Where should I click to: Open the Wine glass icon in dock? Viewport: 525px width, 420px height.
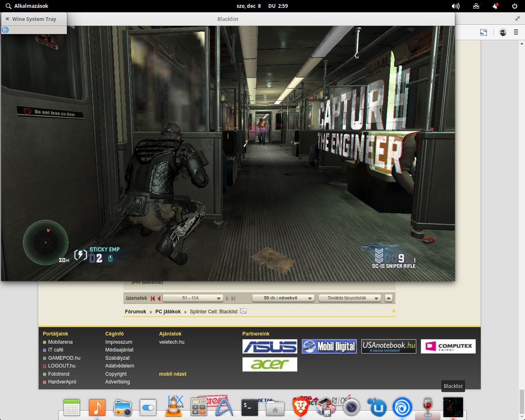click(x=428, y=408)
